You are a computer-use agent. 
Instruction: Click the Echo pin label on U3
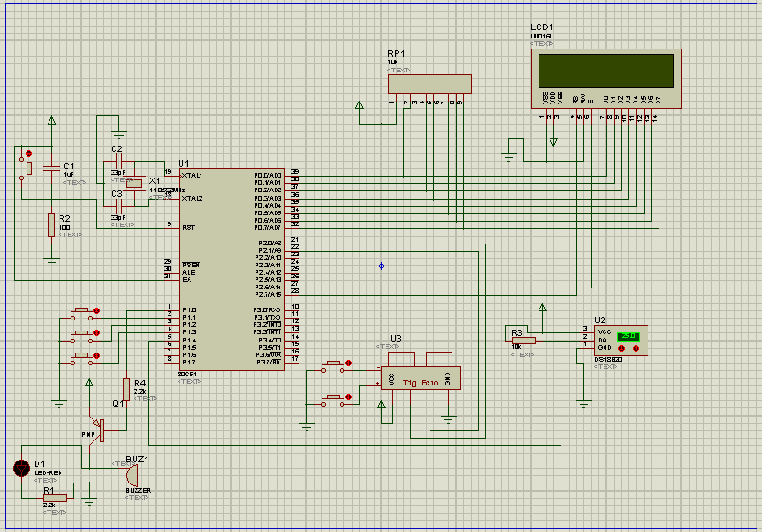pyautogui.click(x=430, y=383)
